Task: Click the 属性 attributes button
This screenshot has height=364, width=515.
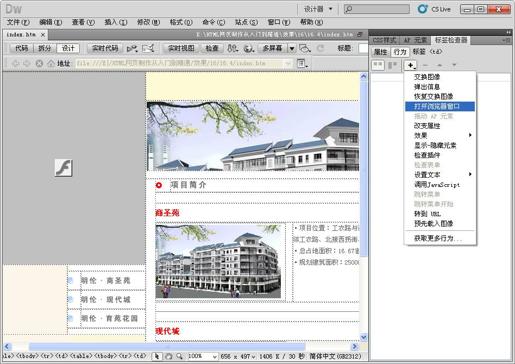Action: (x=380, y=52)
